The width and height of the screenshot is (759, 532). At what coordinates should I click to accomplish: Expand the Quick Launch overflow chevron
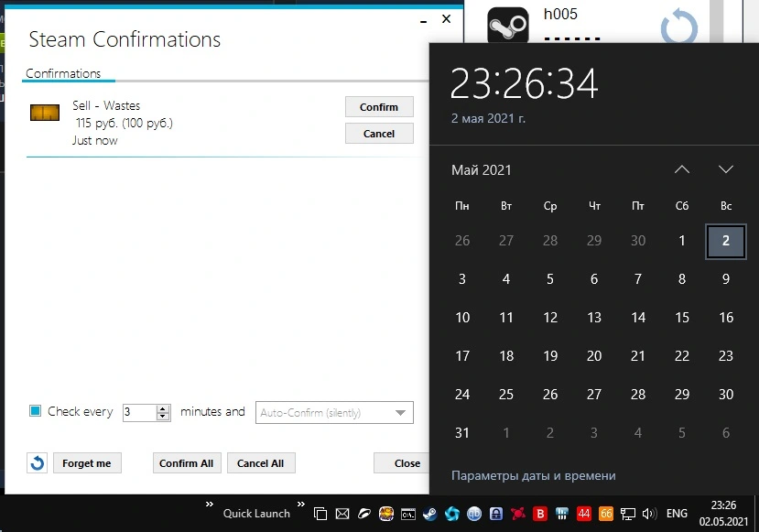click(x=301, y=505)
